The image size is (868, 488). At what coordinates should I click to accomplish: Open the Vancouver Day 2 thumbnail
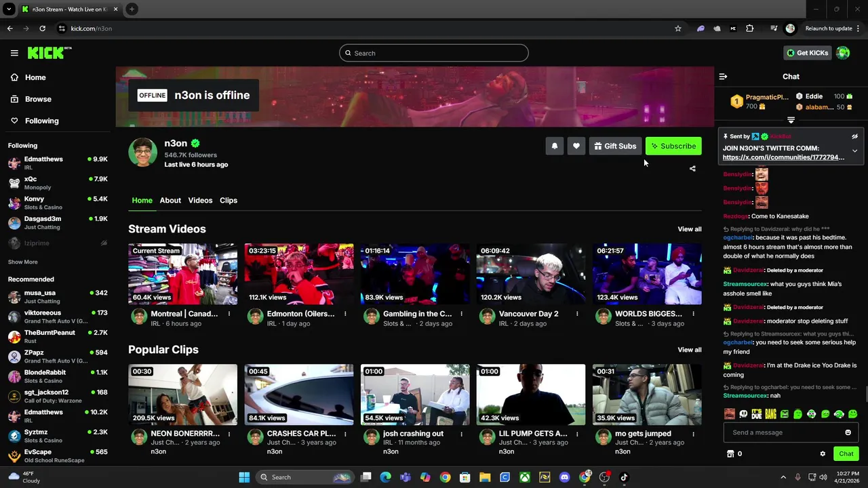pos(531,274)
